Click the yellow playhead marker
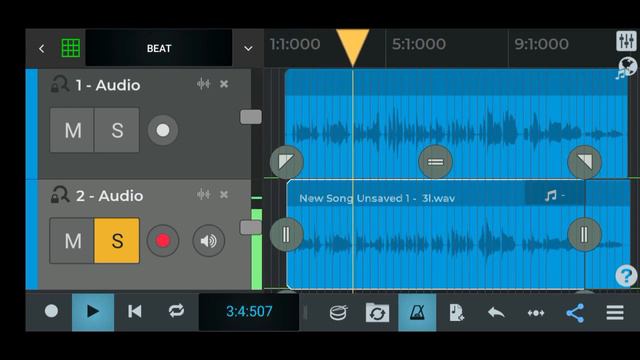The height and width of the screenshot is (360, 640). click(x=353, y=47)
